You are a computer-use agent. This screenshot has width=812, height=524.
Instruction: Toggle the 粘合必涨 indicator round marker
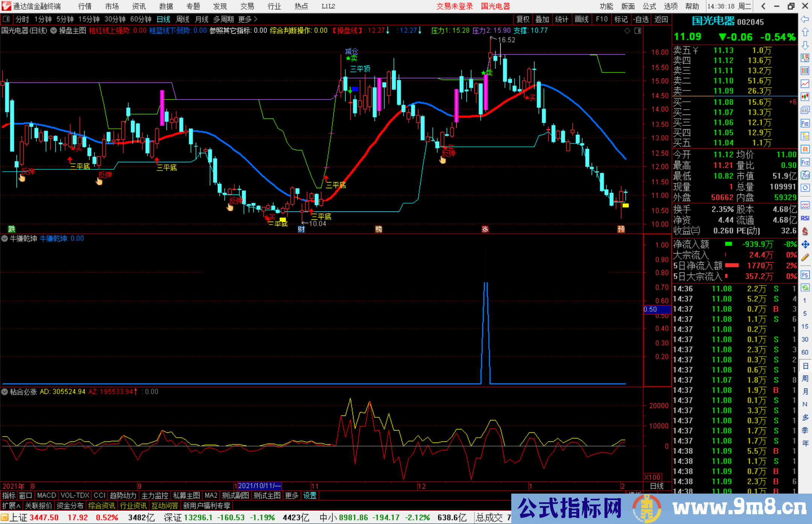click(x=5, y=392)
